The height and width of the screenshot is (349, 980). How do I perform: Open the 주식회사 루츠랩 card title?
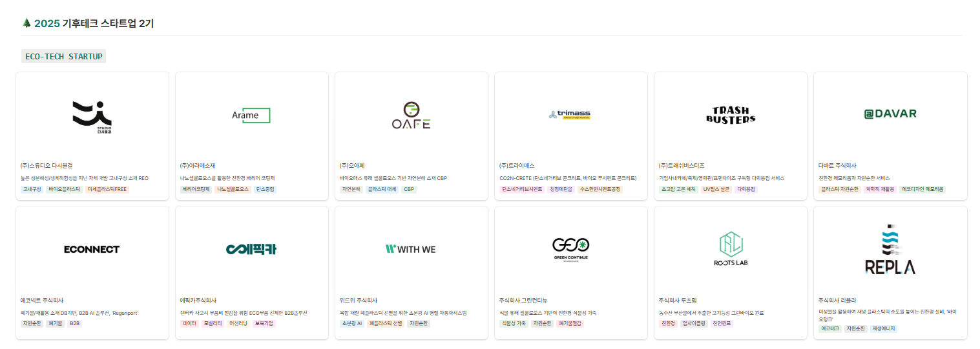[678, 301]
